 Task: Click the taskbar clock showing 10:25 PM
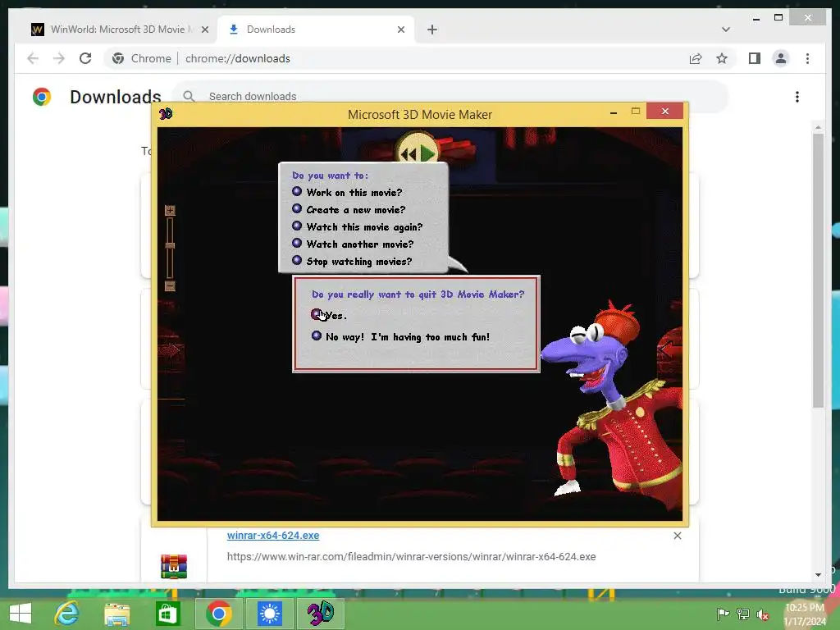click(805, 614)
